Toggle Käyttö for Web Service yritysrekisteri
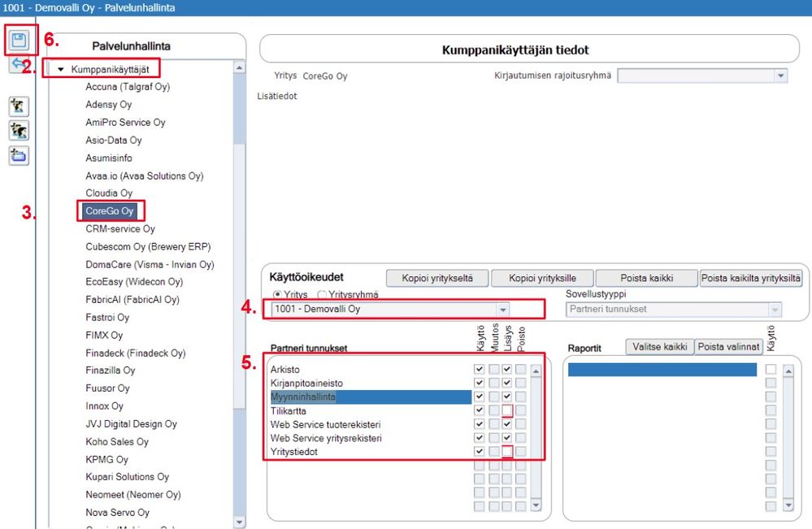This screenshot has width=812, height=529. tap(479, 438)
